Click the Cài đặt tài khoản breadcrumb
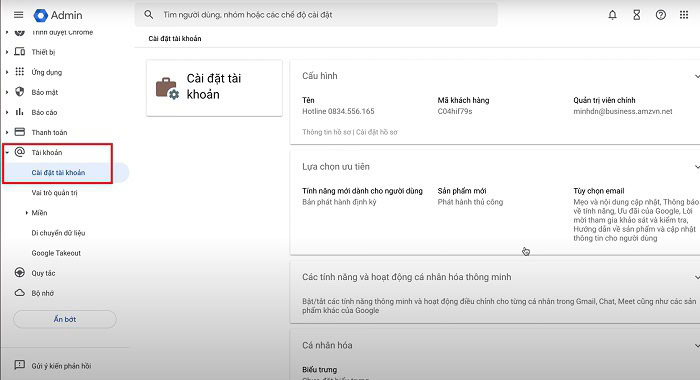The height and width of the screenshot is (380, 700). pos(175,38)
